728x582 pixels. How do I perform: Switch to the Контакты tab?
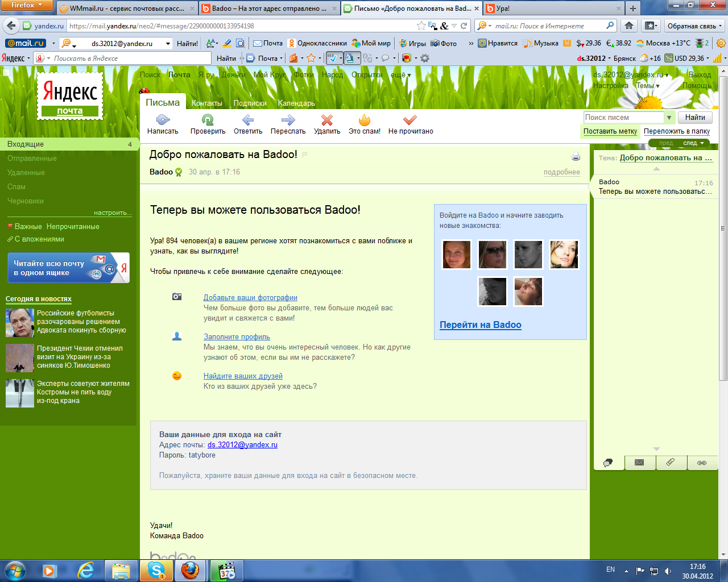pos(207,103)
